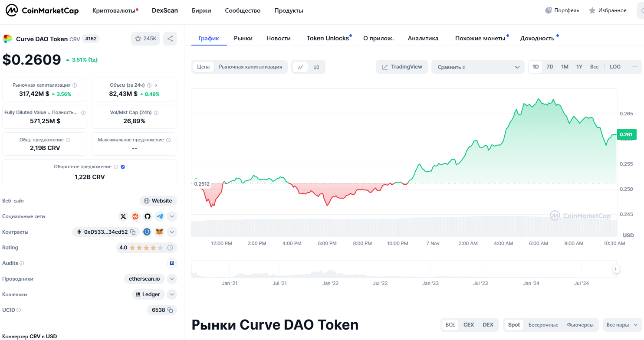Screen dimensions: 644x340
Task: Open the Сравнить с dropdown
Action: point(477,67)
